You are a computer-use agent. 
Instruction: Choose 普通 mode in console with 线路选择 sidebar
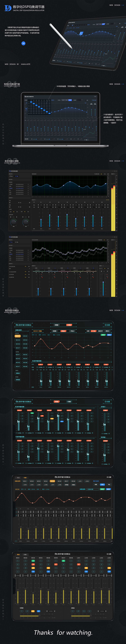click(55, 331)
